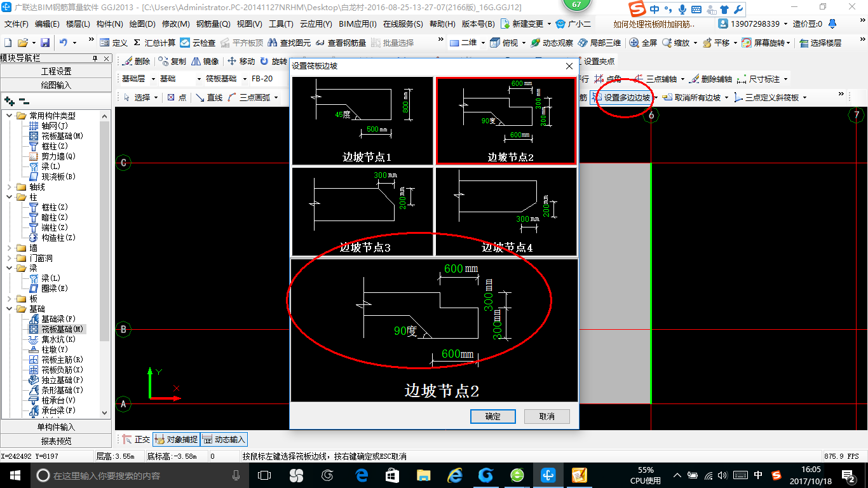Expand the 轴线 tree folder
The height and width of the screenshot is (488, 868).
(9, 187)
